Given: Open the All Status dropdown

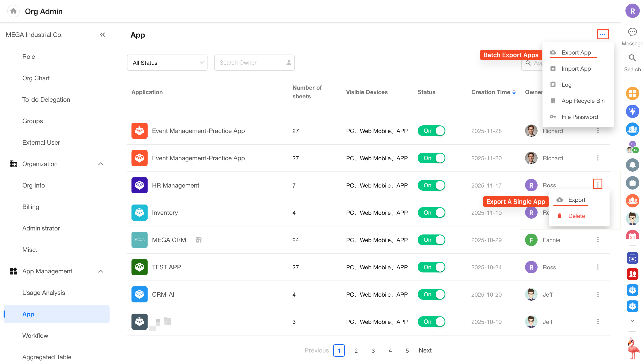Looking at the screenshot, I should tap(167, 63).
